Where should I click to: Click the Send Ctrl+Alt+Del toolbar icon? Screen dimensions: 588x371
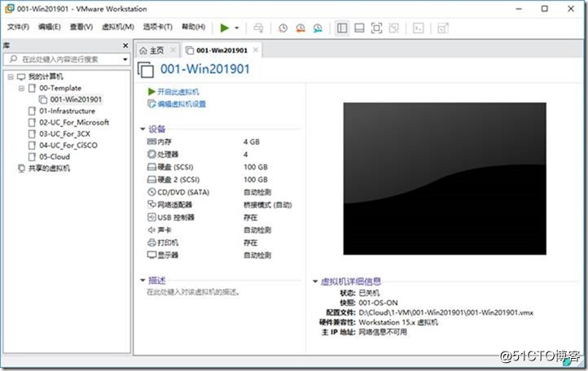click(258, 28)
